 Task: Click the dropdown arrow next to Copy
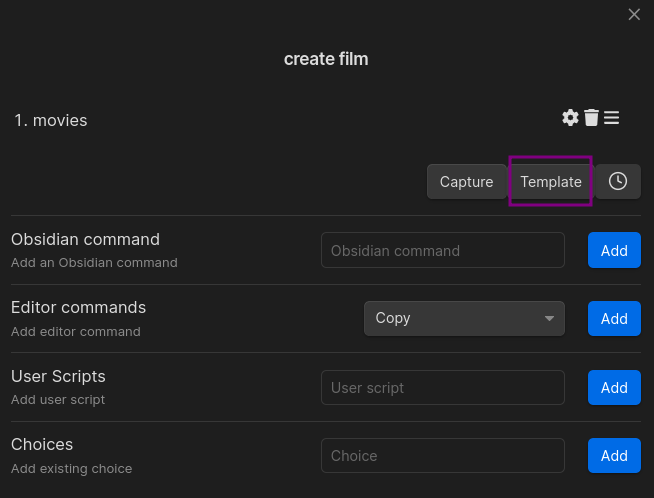pyautogui.click(x=549, y=319)
